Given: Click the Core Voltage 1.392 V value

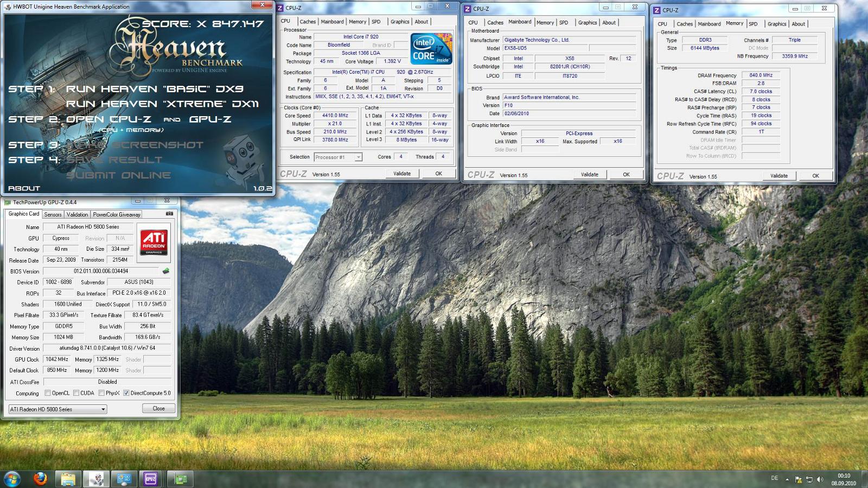Looking at the screenshot, I should click(392, 61).
